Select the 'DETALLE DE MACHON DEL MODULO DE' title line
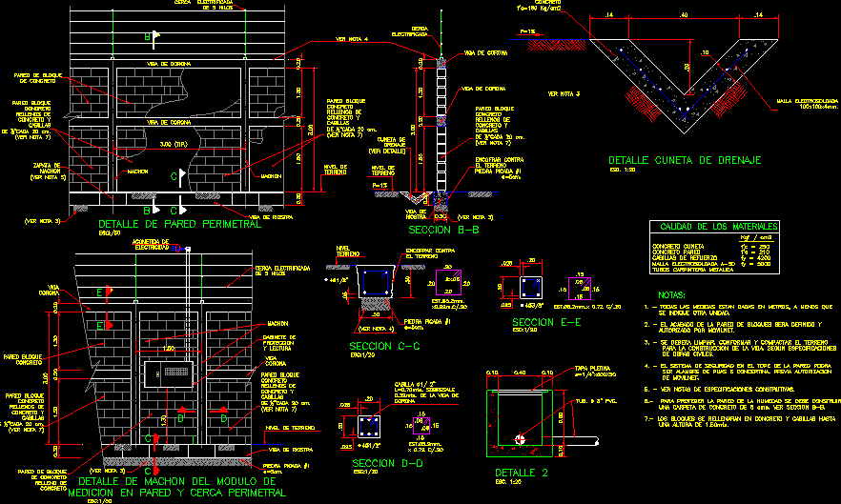Viewport: 841px width, 504px height. point(177,481)
